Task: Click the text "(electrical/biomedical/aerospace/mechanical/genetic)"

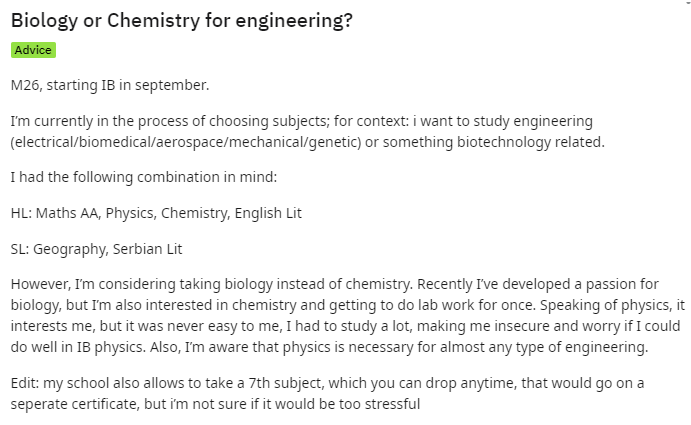Action: click(x=186, y=142)
